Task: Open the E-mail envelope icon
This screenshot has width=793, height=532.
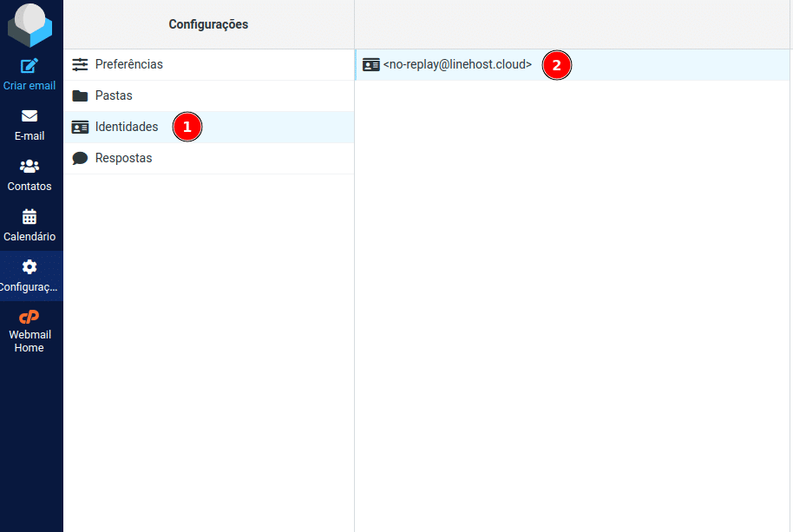Action: click(x=29, y=116)
